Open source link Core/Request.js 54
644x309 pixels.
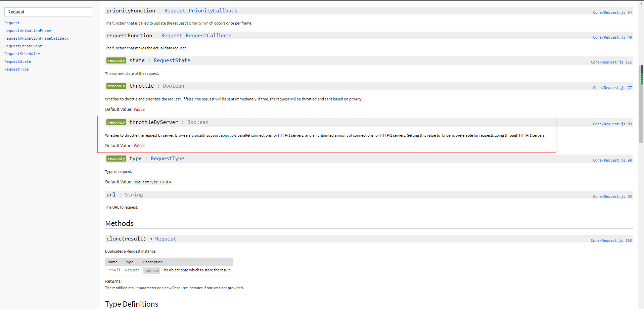pos(612,13)
